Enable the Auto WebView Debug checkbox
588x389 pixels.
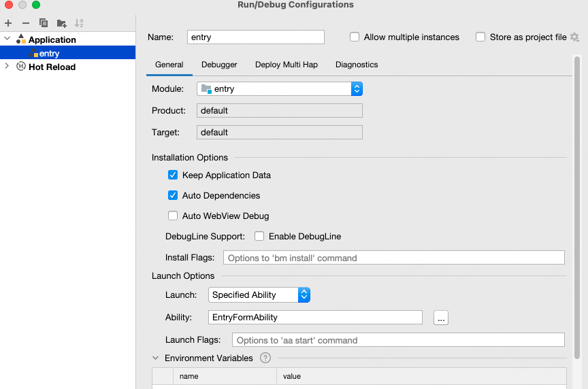pyautogui.click(x=173, y=216)
